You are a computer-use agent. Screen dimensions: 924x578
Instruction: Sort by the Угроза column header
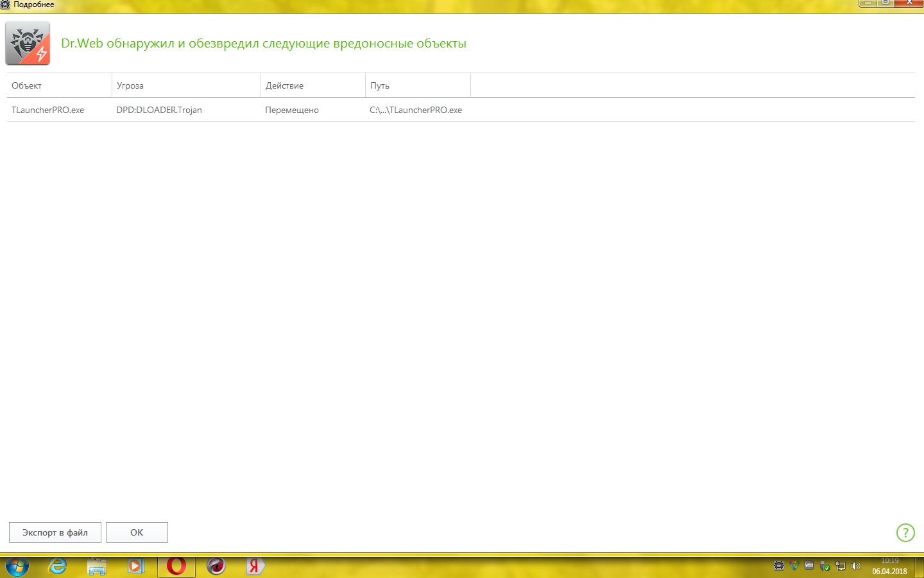click(186, 85)
